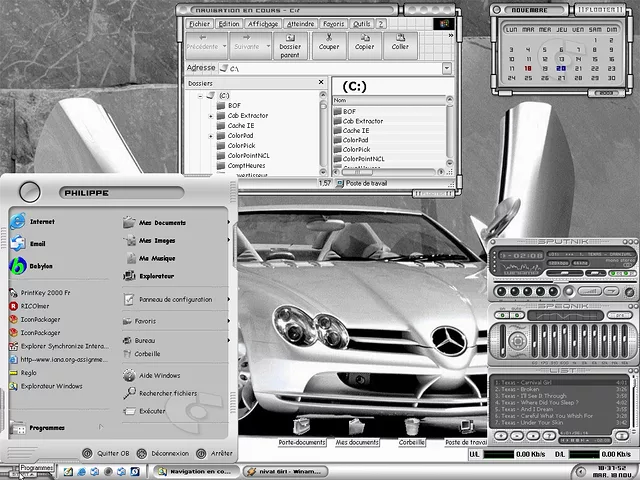Screen dimensions: 640x480
Task: Click the Coller (paste) toolbar icon
Action: (x=400, y=41)
